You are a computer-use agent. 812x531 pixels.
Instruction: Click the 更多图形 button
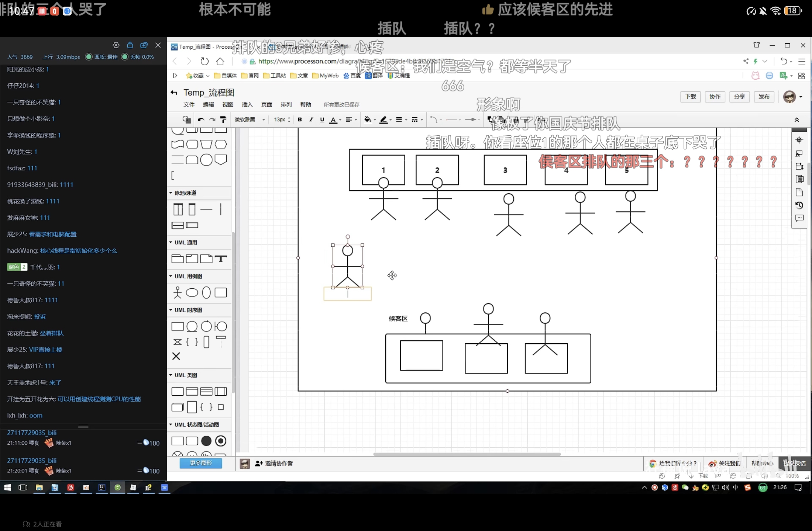[x=201, y=463]
